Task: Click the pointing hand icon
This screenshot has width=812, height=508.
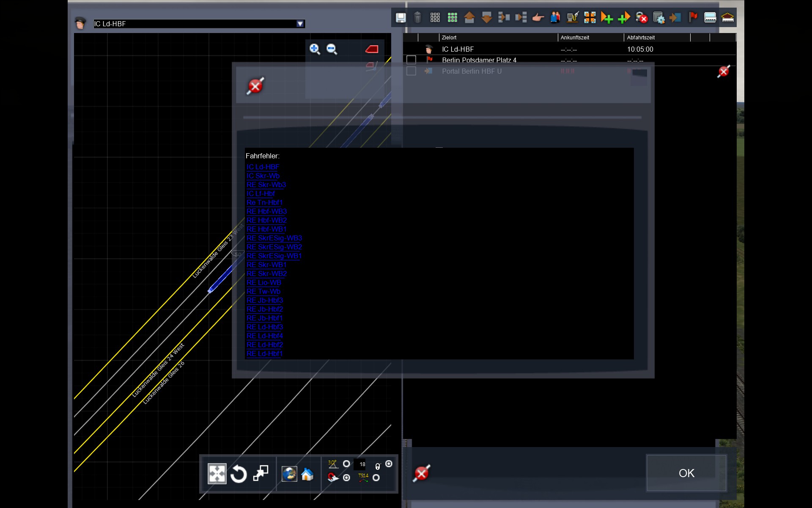Action: tap(538, 17)
